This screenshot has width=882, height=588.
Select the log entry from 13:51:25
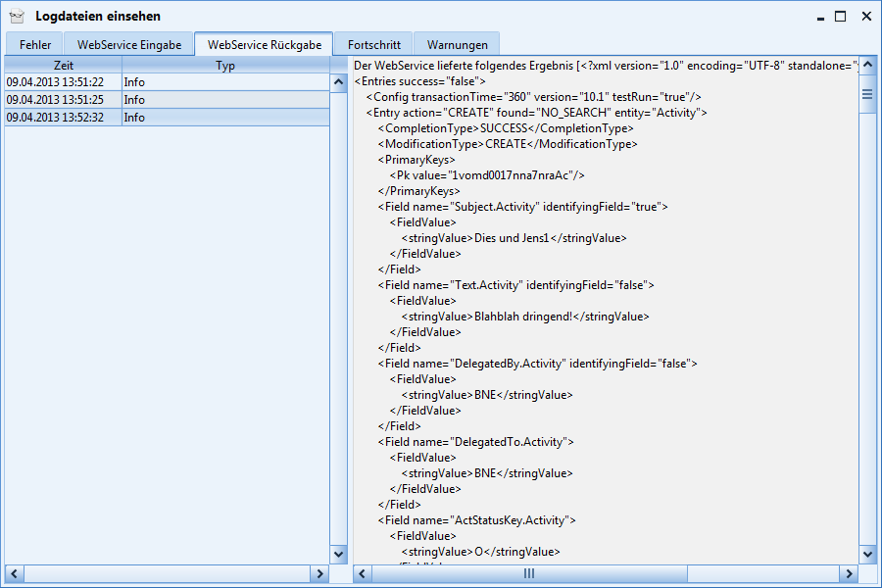pos(62,100)
